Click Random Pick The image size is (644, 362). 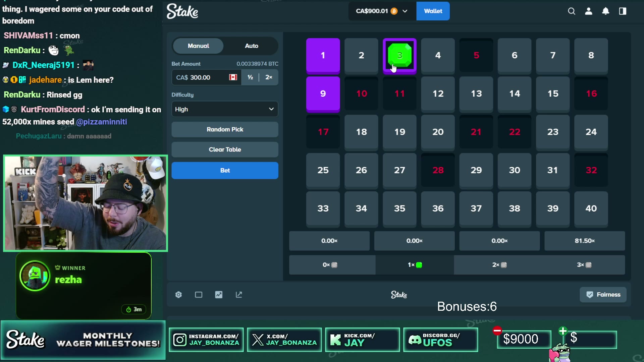click(x=225, y=129)
